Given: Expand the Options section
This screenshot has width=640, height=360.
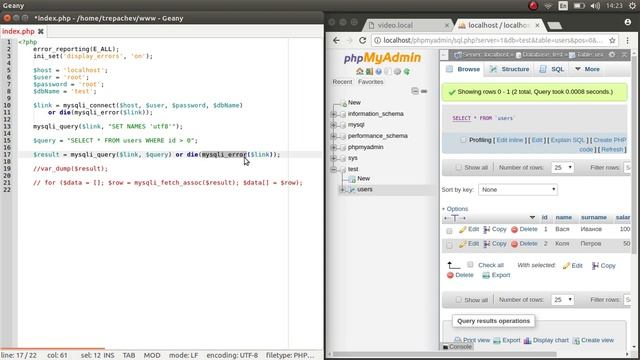Looking at the screenshot, I should click(455, 209).
